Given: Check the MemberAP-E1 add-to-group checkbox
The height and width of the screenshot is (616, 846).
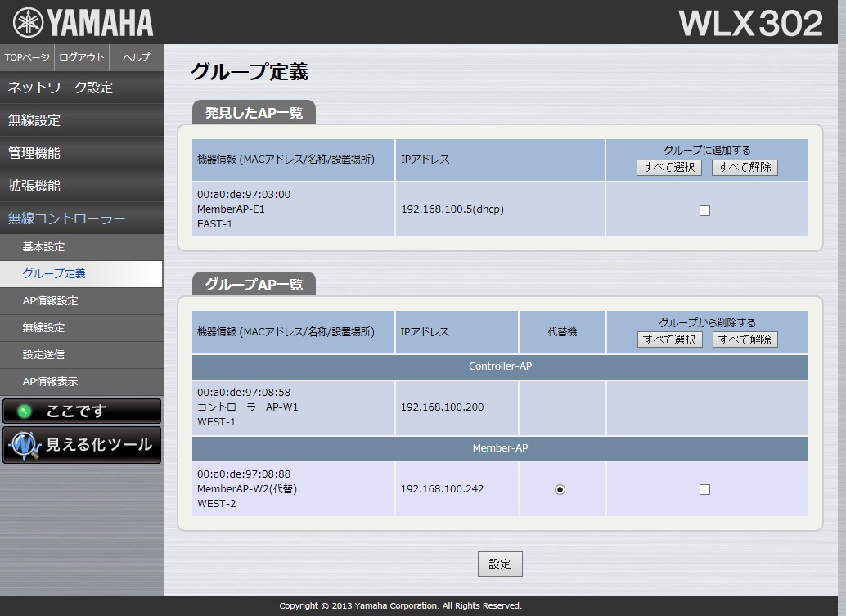Looking at the screenshot, I should pyautogui.click(x=704, y=210).
